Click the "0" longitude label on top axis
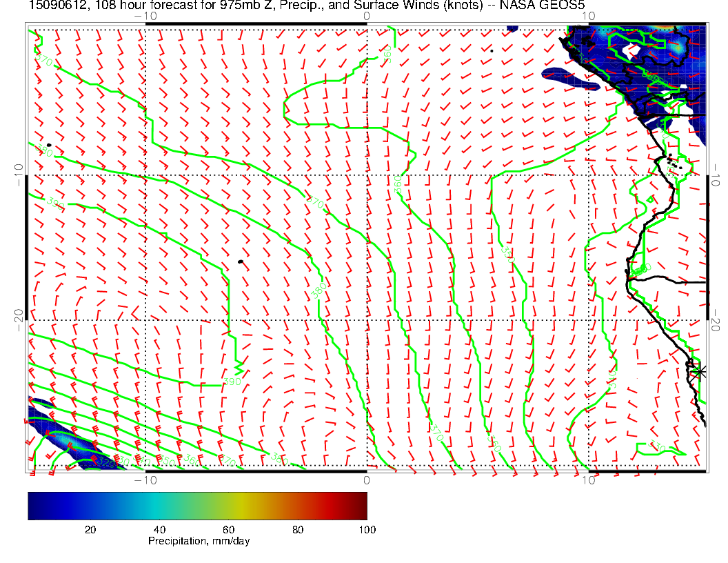The width and height of the screenshot is (728, 563). (367, 17)
